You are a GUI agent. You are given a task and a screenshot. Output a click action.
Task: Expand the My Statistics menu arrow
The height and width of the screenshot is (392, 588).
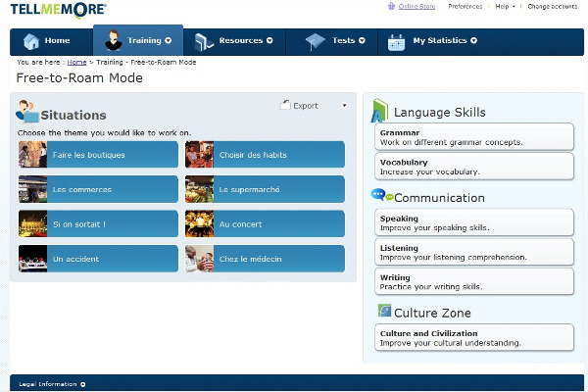click(x=473, y=40)
